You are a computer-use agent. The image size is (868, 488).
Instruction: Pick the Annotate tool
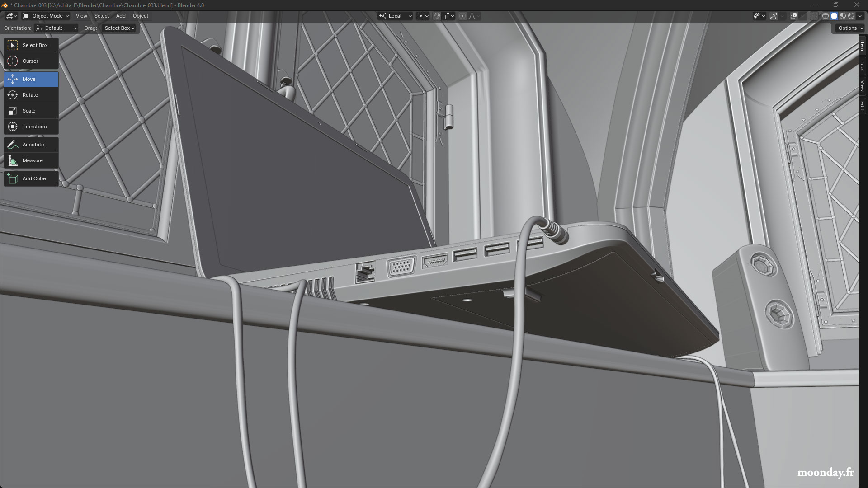tap(33, 145)
